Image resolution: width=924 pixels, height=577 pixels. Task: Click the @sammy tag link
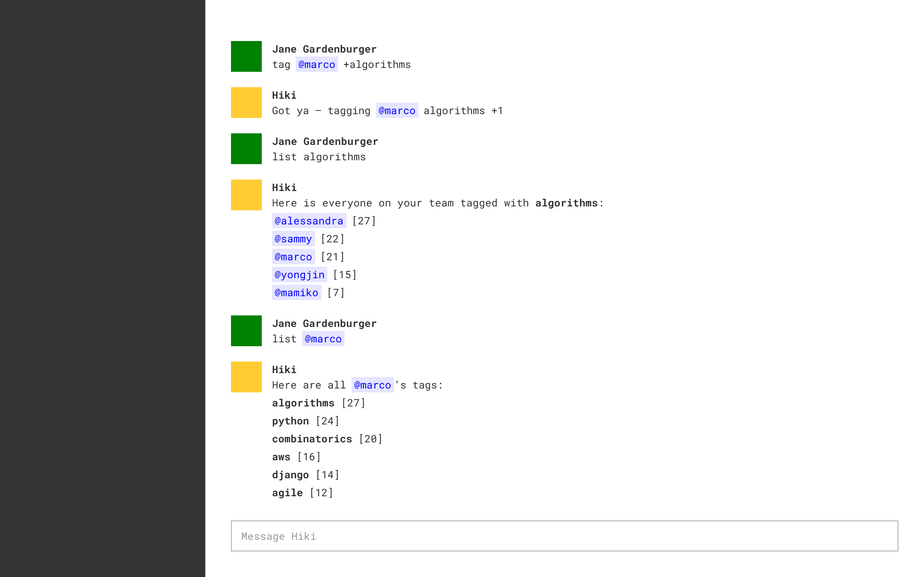point(293,238)
